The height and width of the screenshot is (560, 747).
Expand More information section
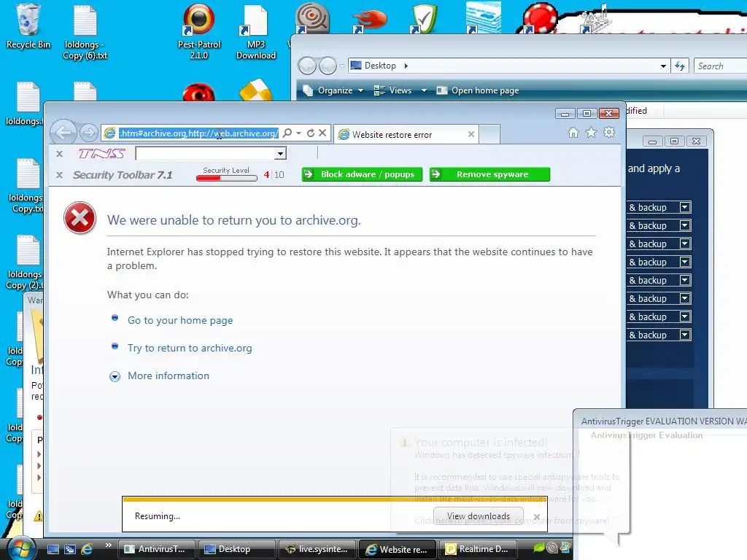tap(169, 376)
